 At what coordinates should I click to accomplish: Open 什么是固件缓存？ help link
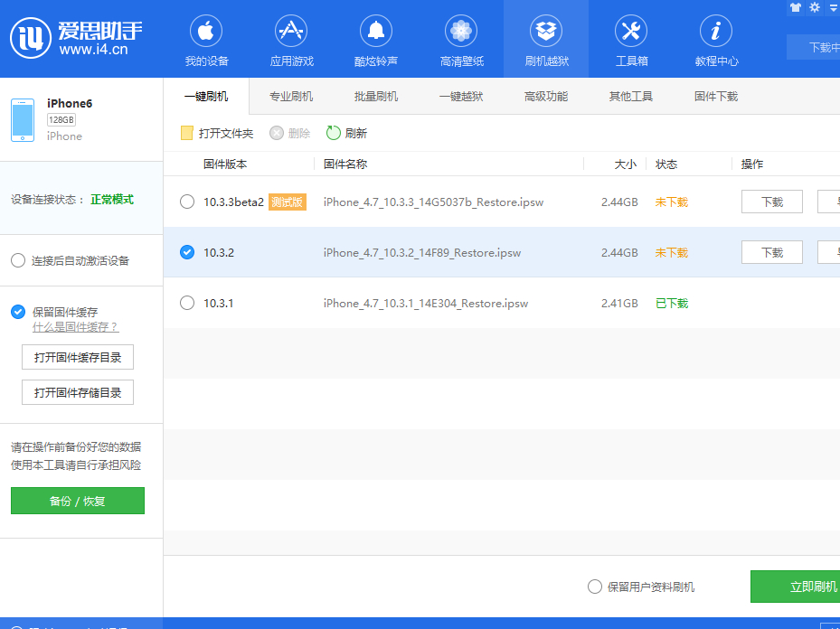click(x=76, y=327)
